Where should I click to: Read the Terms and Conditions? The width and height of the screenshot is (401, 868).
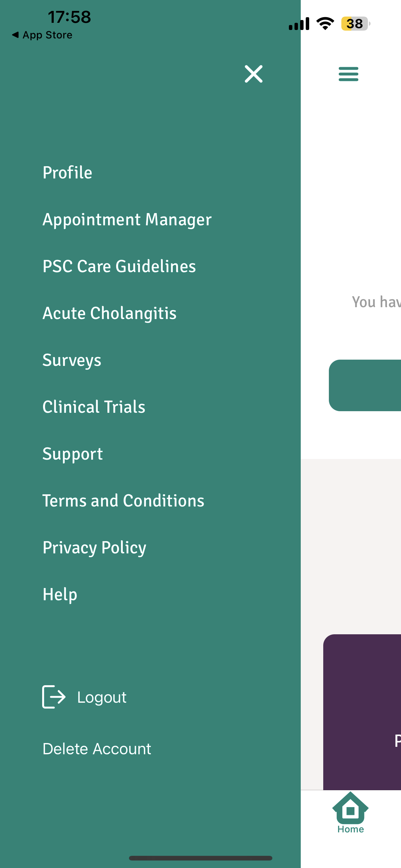(123, 500)
